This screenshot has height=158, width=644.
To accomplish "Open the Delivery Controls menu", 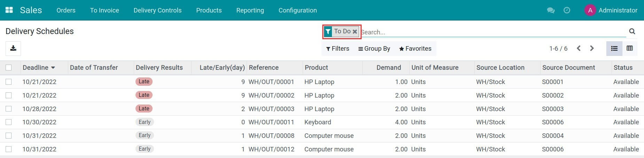I will [157, 10].
